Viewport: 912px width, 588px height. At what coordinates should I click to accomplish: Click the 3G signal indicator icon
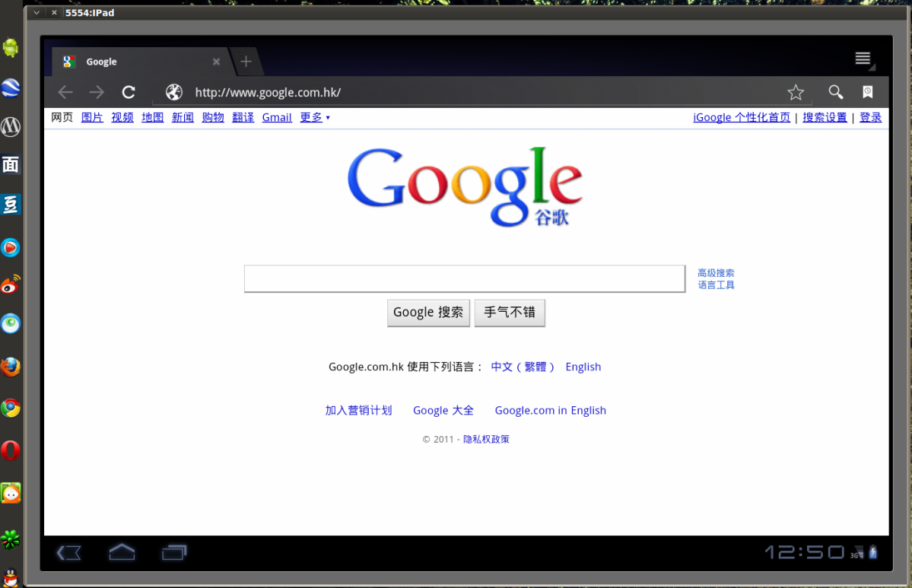click(857, 552)
